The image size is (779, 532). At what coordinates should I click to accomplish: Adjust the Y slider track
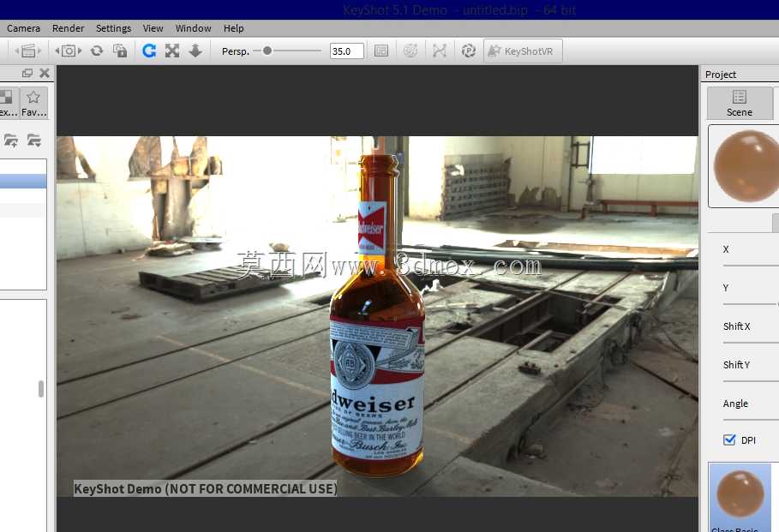750,303
